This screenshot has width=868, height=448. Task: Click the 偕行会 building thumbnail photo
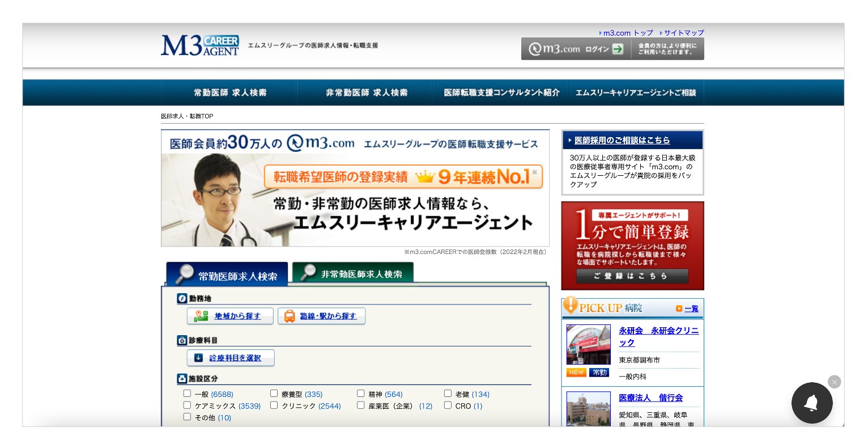(x=589, y=409)
